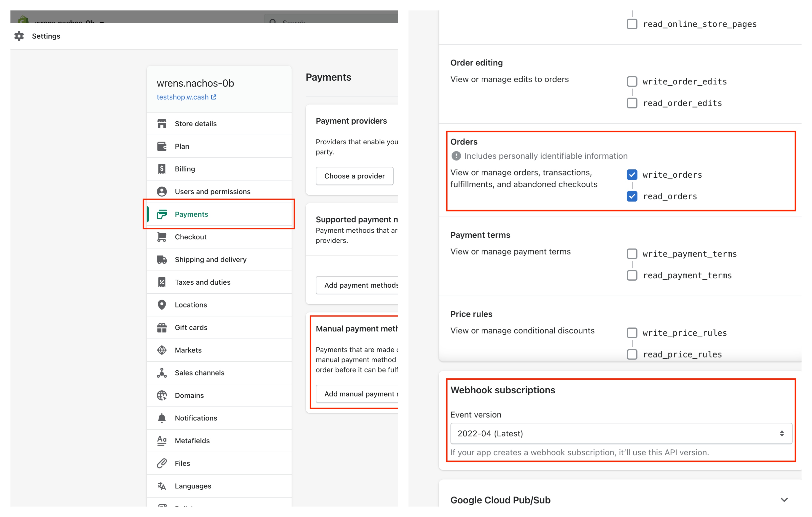Click the Domains globe icon

pyautogui.click(x=162, y=395)
